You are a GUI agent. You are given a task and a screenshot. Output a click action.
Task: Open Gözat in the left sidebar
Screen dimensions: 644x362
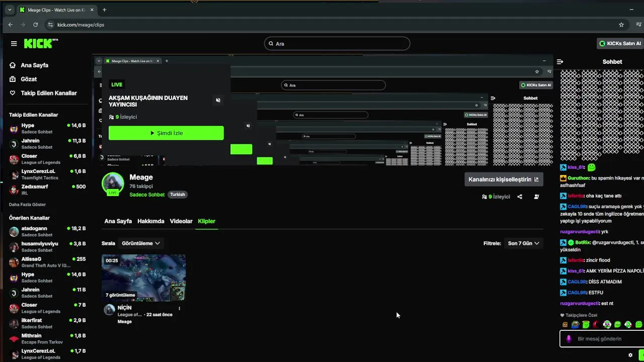pyautogui.click(x=29, y=79)
